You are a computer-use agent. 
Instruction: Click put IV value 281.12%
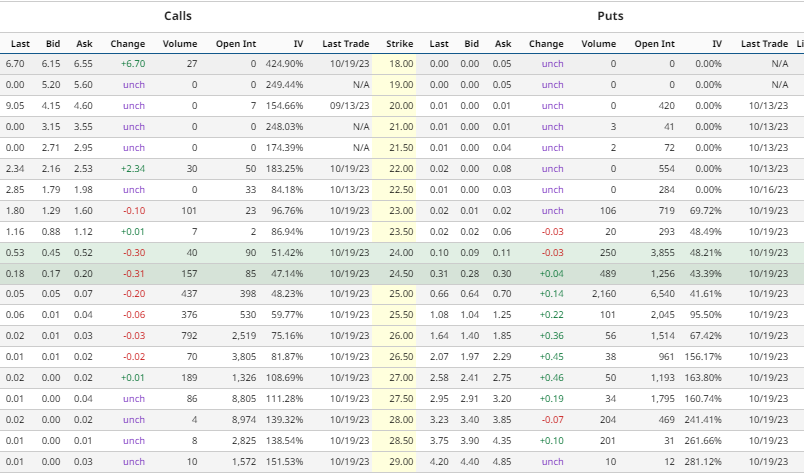tap(703, 462)
